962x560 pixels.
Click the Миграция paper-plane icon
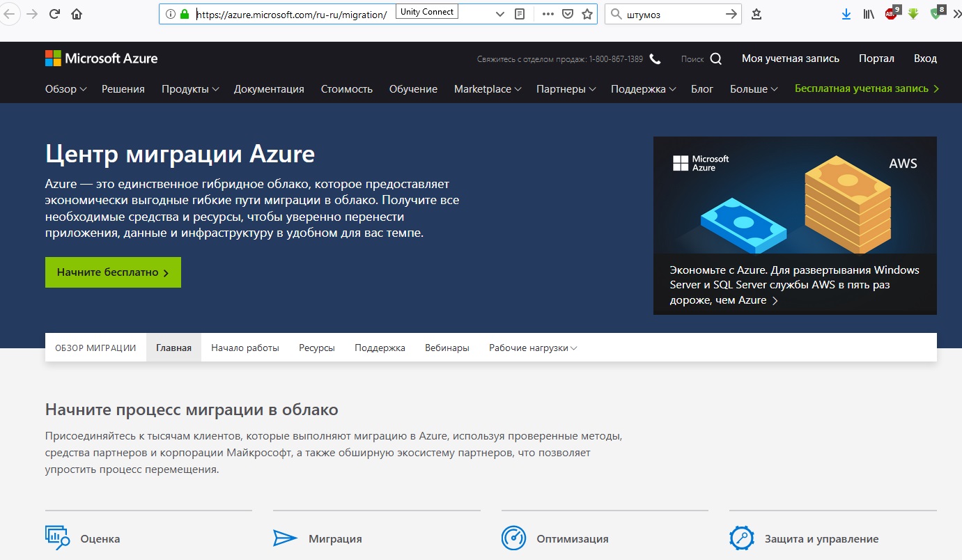point(286,538)
